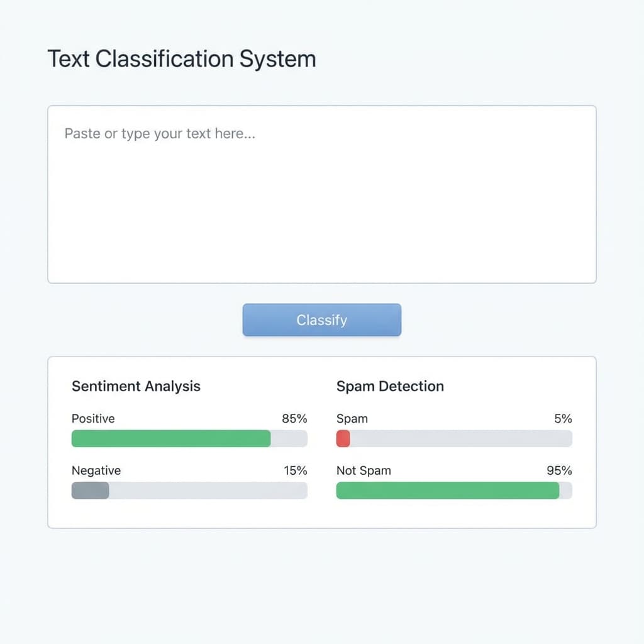644x644 pixels.
Task: Click the Negative sentiment progress bar
Action: pos(189,491)
